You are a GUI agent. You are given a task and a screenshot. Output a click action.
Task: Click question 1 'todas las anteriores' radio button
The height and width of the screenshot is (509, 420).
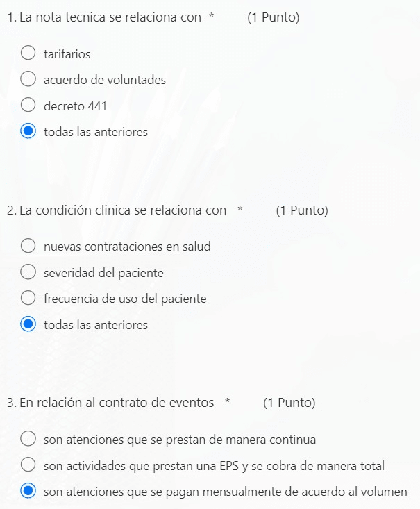pos(28,131)
